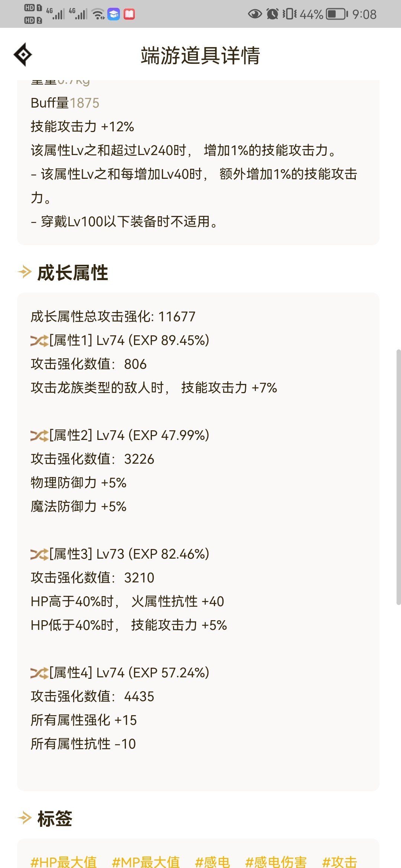
Task: Select the #感电伤害 tag
Action: point(276,861)
